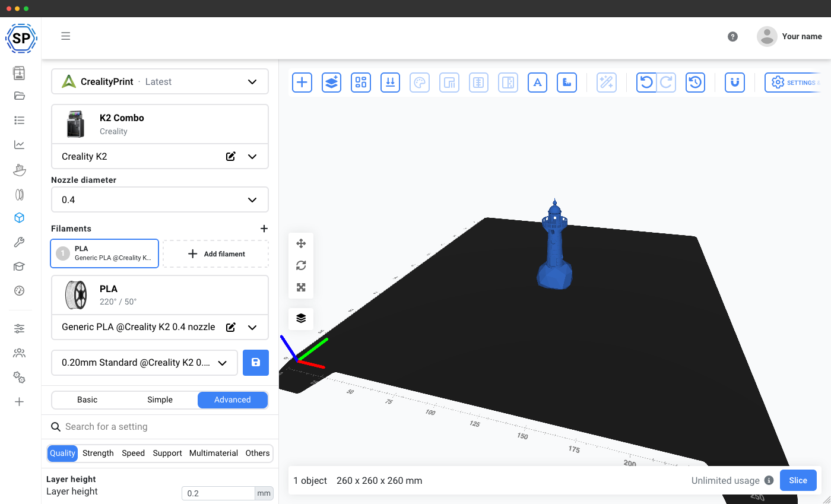
Task: Click the Layer height value field
Action: 218,493
